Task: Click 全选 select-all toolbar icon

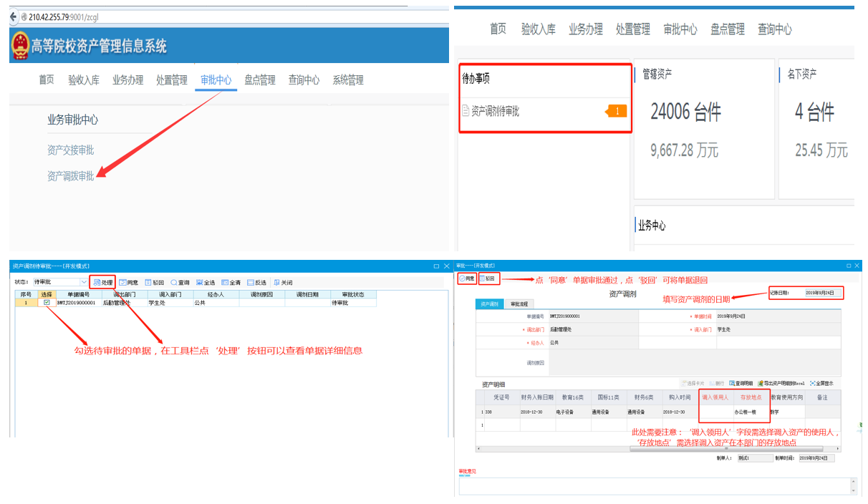Action: pyautogui.click(x=200, y=283)
